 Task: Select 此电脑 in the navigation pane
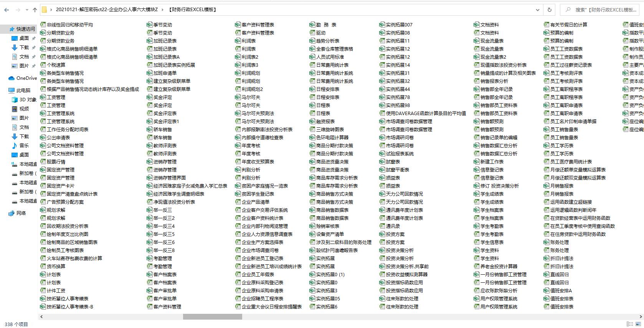click(x=23, y=91)
